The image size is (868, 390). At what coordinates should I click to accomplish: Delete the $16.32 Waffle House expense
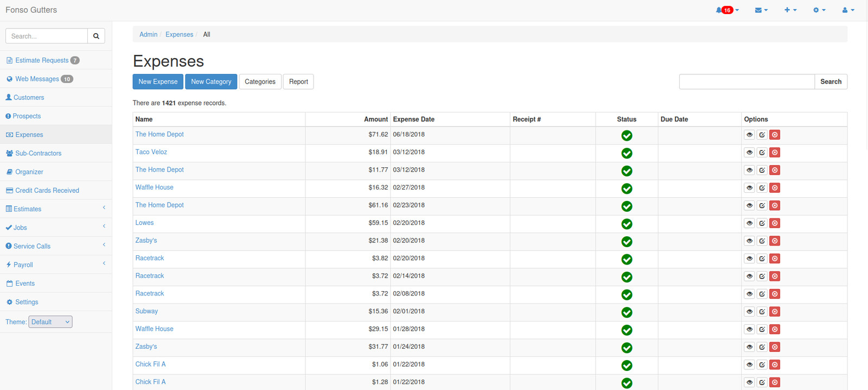(x=775, y=188)
